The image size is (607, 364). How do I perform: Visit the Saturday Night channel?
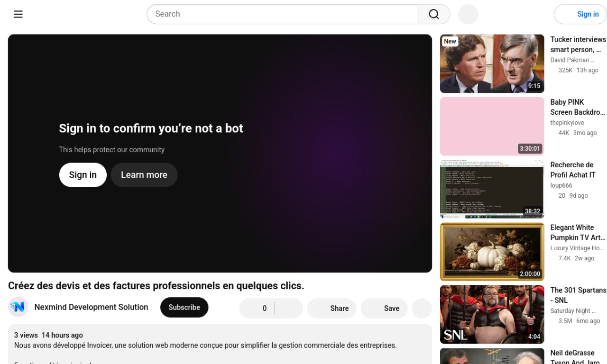click(573, 311)
